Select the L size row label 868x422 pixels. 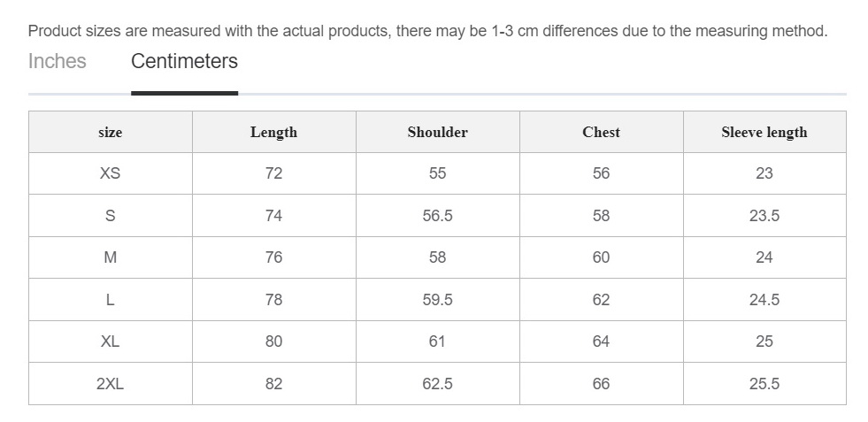(111, 300)
